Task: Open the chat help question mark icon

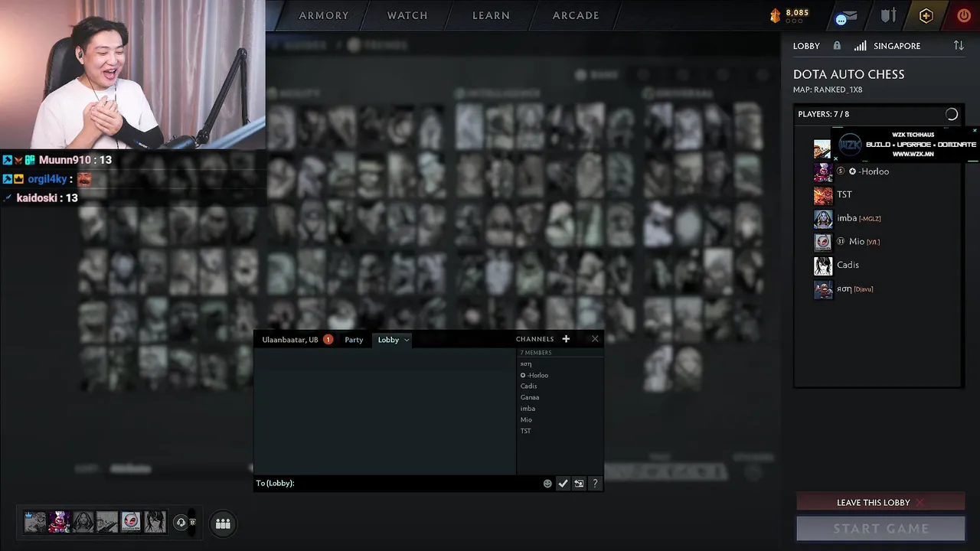Action: tap(595, 484)
